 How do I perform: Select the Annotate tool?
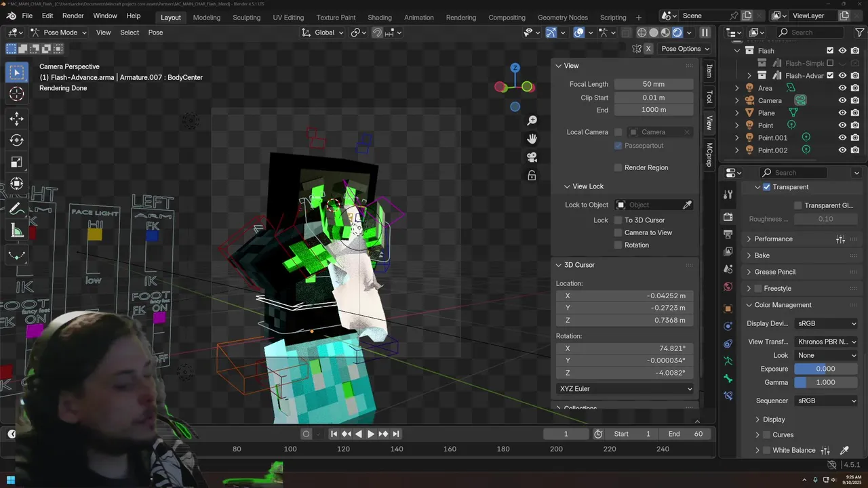(x=17, y=209)
